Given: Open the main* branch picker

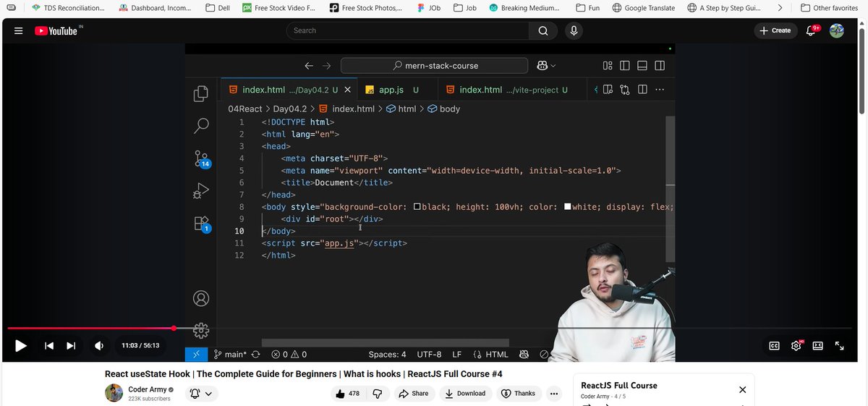Looking at the screenshot, I should click(231, 355).
